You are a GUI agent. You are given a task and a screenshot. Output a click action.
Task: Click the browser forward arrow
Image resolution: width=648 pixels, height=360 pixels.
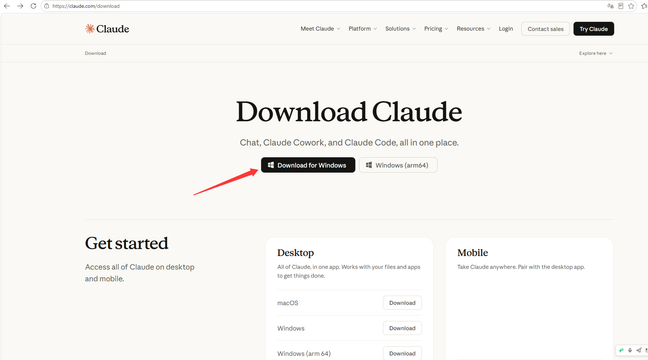tap(20, 6)
